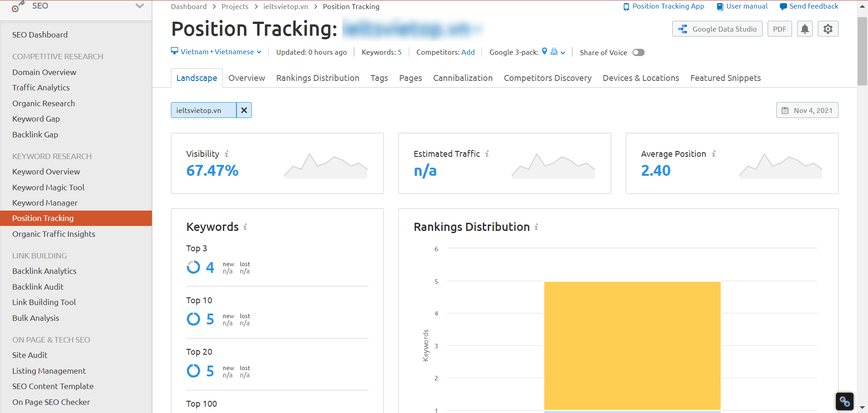The width and height of the screenshot is (868, 413).
Task: Click Competitors Add link
Action: [468, 52]
